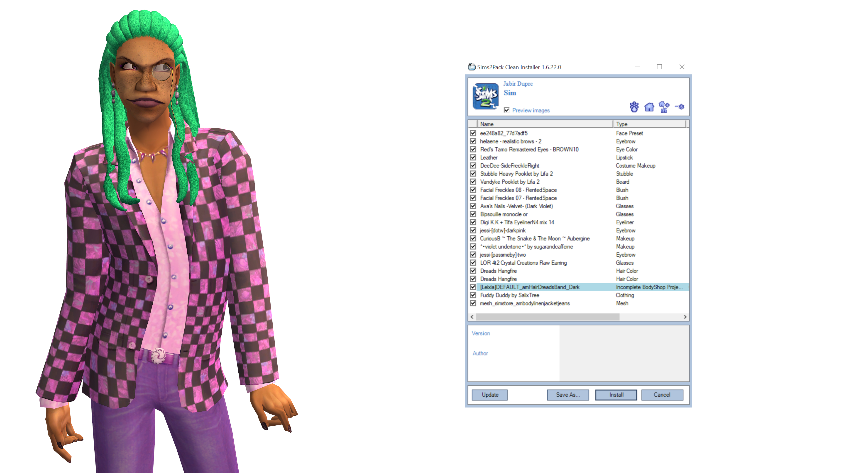
Task: Click the Jabir Dupre title text
Action: pos(518,83)
